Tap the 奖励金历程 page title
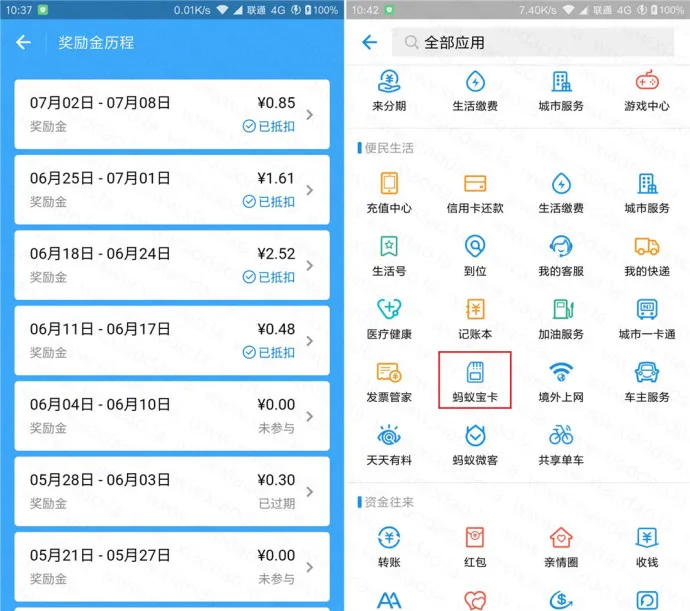 (96, 43)
